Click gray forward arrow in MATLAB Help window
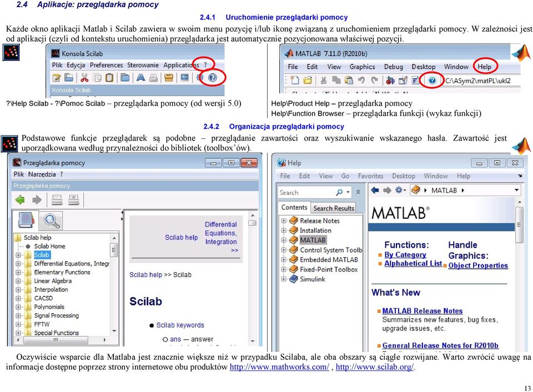The width and height of the screenshot is (533, 392). coord(387,190)
